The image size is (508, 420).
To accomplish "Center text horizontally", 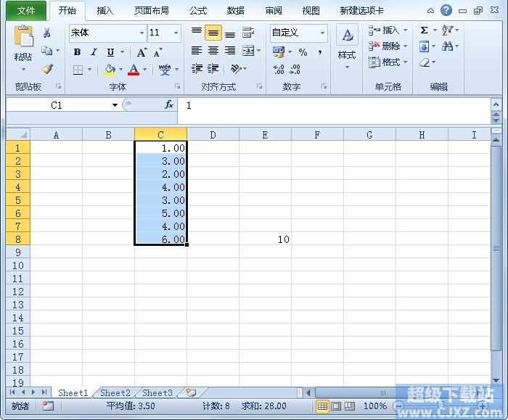I will coord(213,51).
